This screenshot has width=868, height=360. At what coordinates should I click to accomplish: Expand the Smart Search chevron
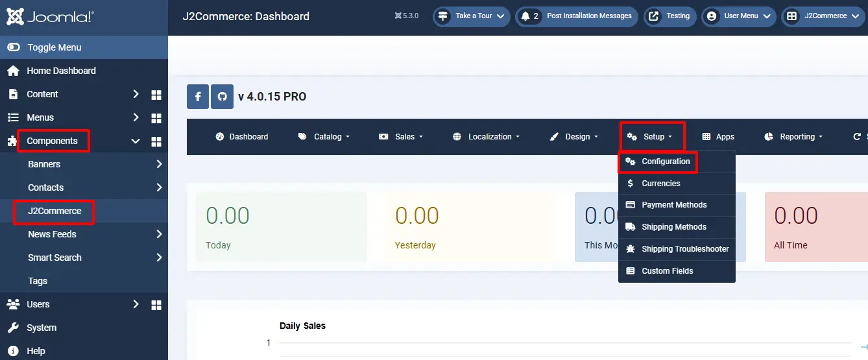159,258
